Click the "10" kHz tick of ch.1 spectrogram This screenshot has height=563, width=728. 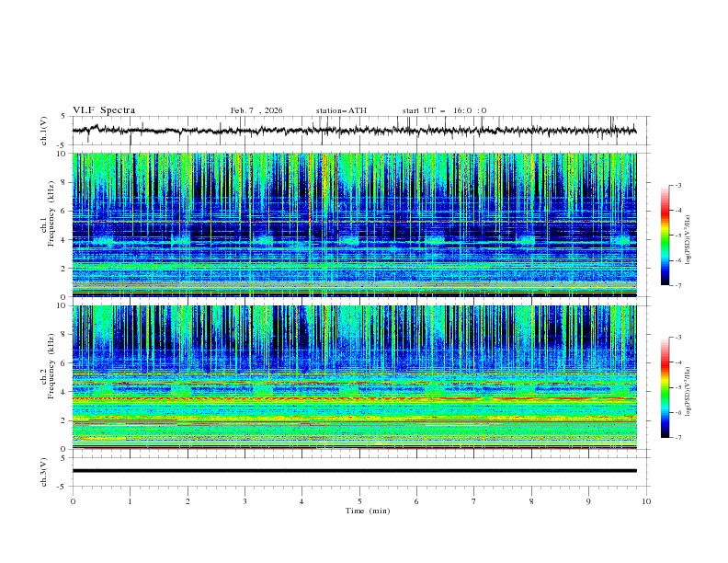pyautogui.click(x=63, y=154)
